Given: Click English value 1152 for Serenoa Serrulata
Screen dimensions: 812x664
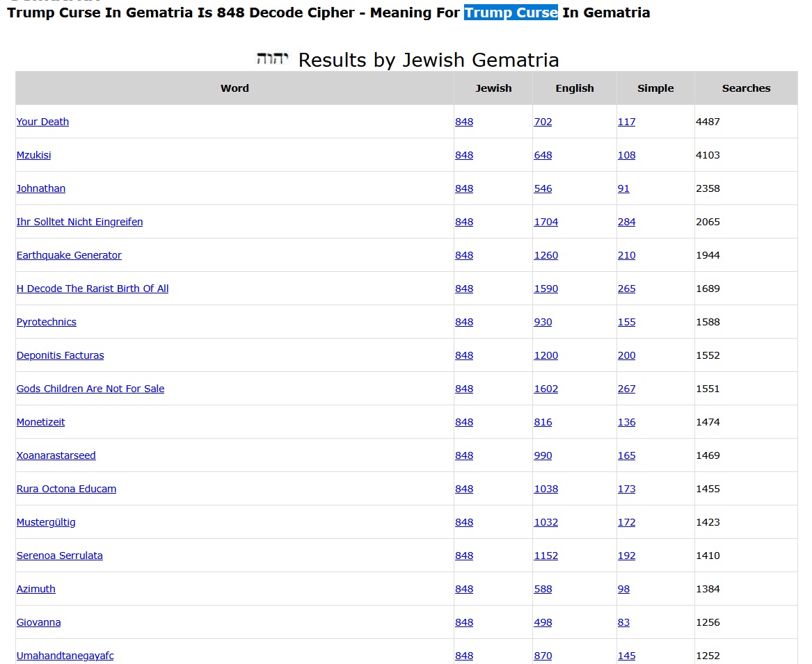Looking at the screenshot, I should pyautogui.click(x=546, y=556).
